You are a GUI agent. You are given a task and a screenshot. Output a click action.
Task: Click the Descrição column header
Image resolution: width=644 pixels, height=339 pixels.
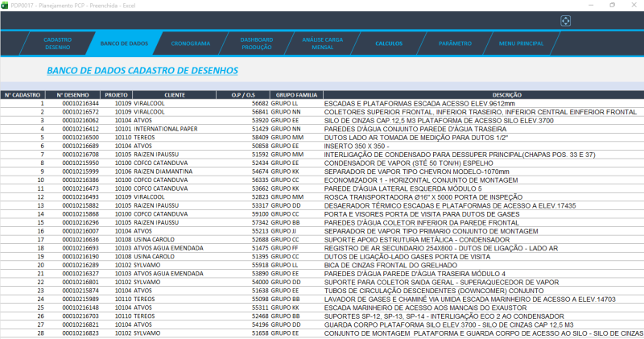pyautogui.click(x=484, y=95)
